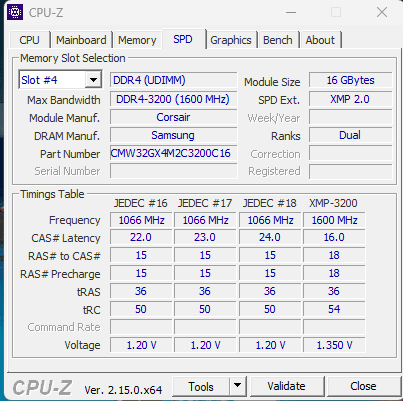Click the XMP-3200 frequency 1600 MHz
This screenshot has width=403, height=401.
[x=334, y=220]
